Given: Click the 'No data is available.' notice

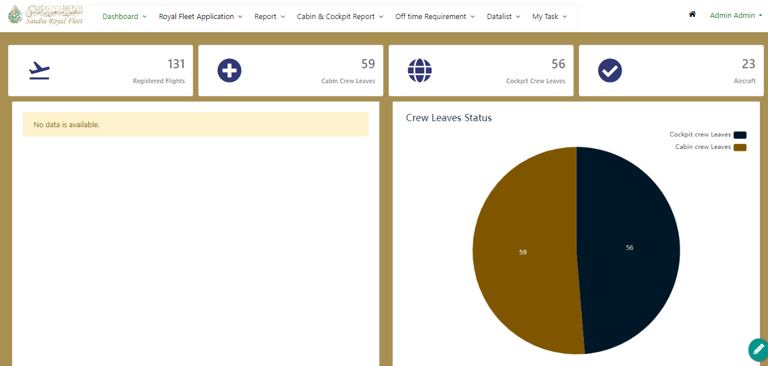Looking at the screenshot, I should pos(195,124).
